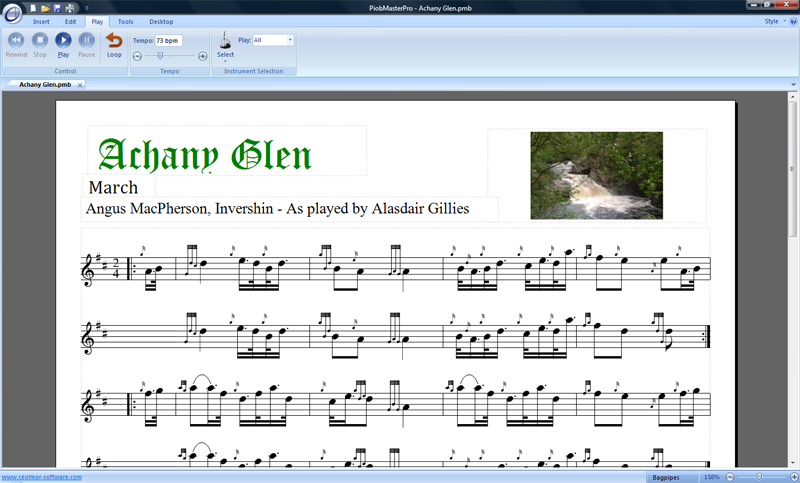The height and width of the screenshot is (483, 800).
Task: Open the Tools ribbon tab
Action: point(125,20)
